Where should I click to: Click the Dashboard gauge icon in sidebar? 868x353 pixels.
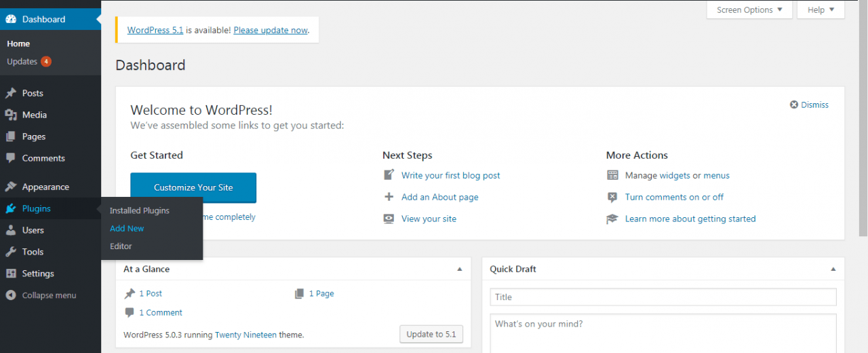pos(11,19)
